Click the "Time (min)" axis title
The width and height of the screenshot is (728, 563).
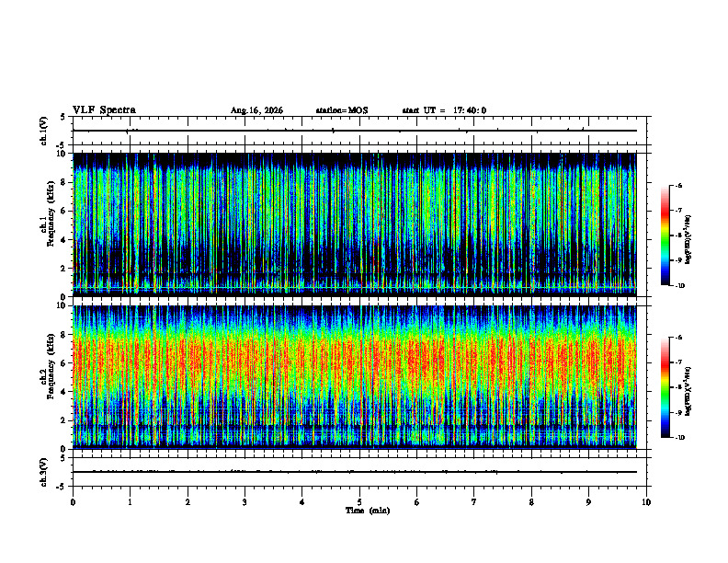coord(368,511)
